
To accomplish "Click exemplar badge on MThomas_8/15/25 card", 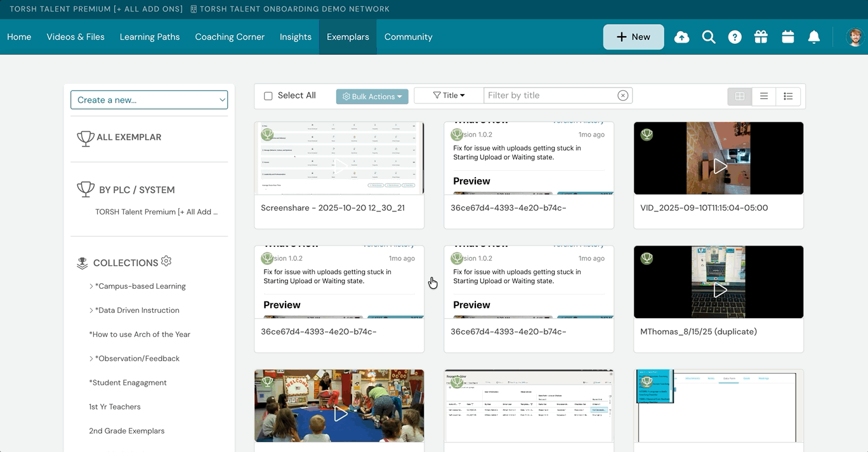I will 647,258.
